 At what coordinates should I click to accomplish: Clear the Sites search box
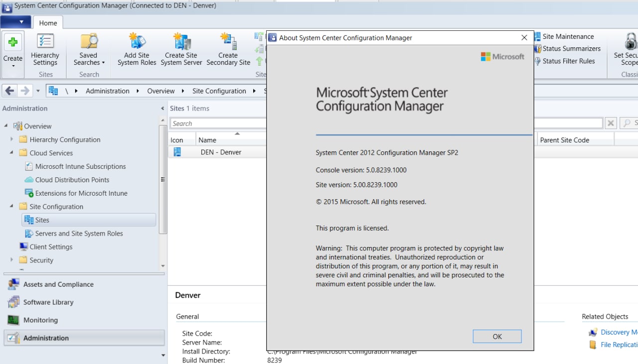click(611, 123)
